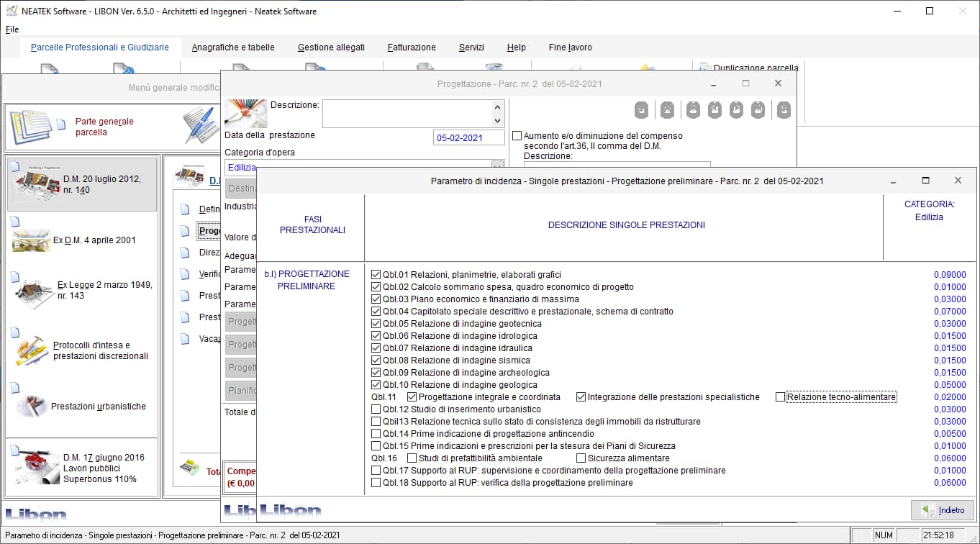The height and width of the screenshot is (544, 980).
Task: Enable Qbl.17 Supporto al RUP supervisione
Action: tap(376, 471)
